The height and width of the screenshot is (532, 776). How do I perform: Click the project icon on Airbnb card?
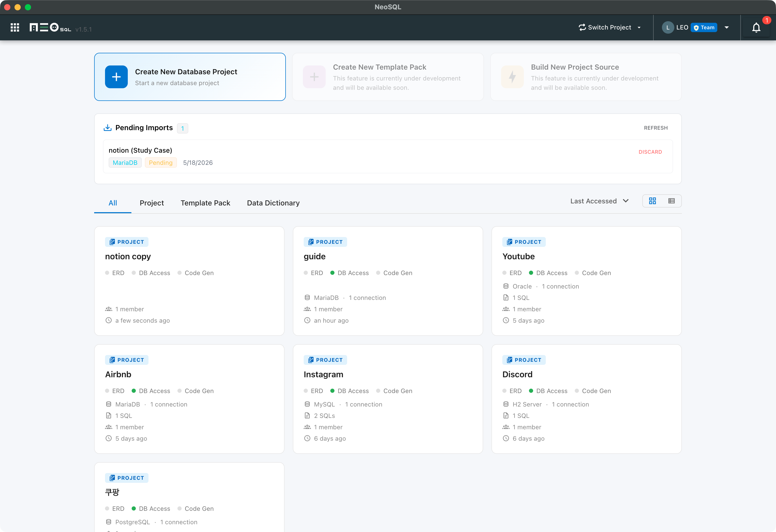tap(112, 360)
